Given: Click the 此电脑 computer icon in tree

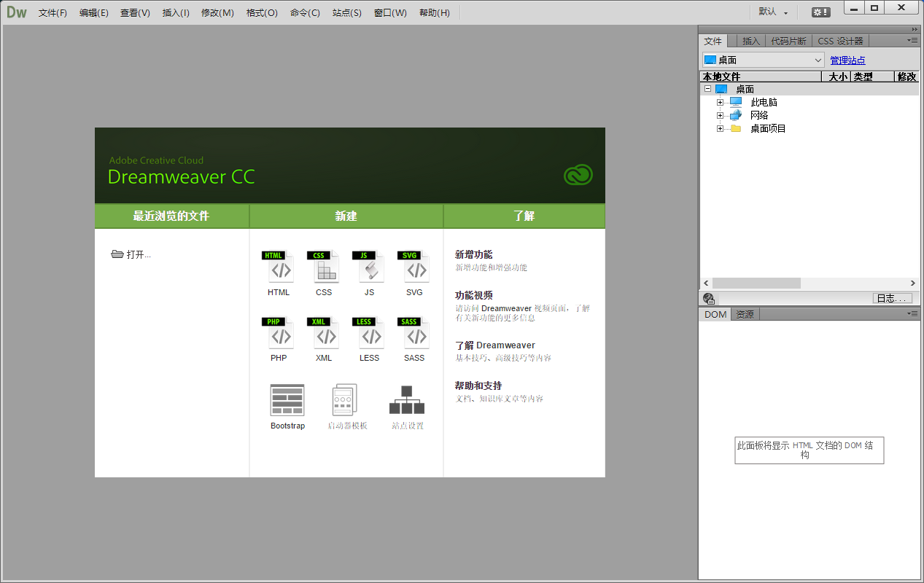Looking at the screenshot, I should 735,102.
